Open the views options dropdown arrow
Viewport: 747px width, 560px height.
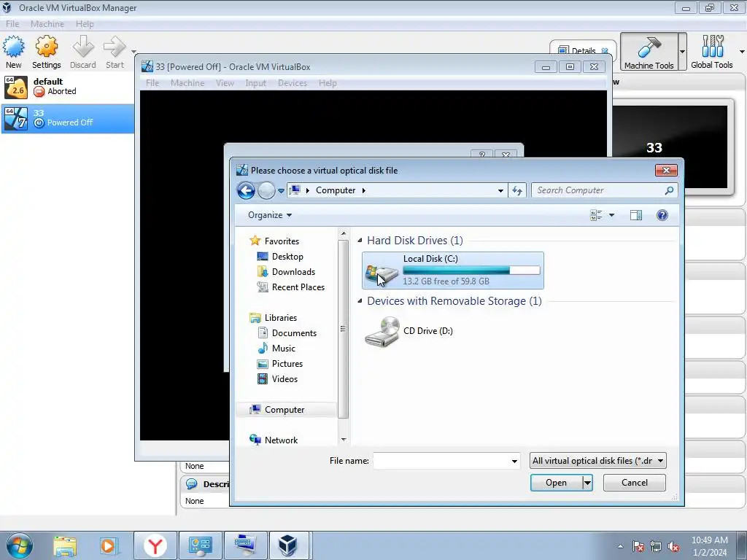click(612, 215)
